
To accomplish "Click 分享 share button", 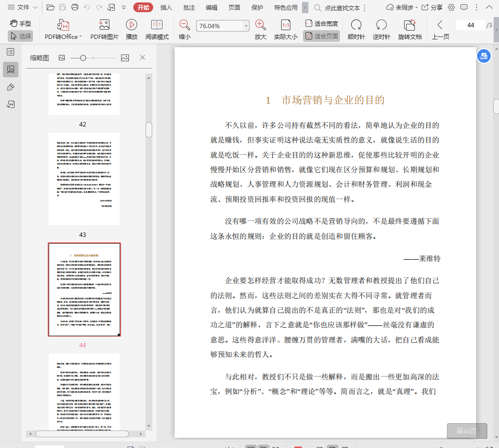I will coord(432,7).
